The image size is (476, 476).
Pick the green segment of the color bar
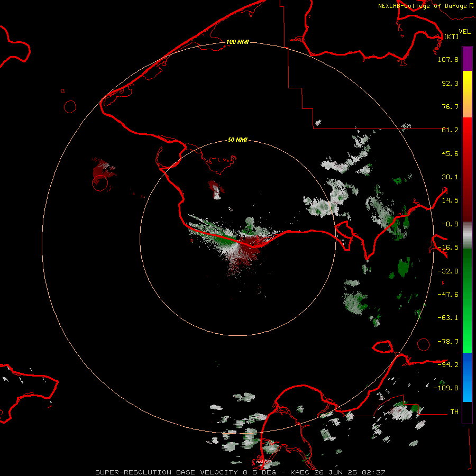(x=467, y=300)
